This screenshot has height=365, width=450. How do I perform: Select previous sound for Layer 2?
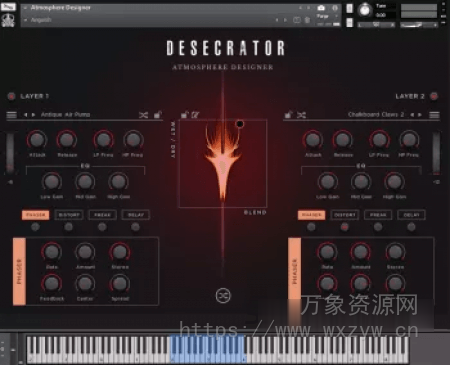[412, 115]
